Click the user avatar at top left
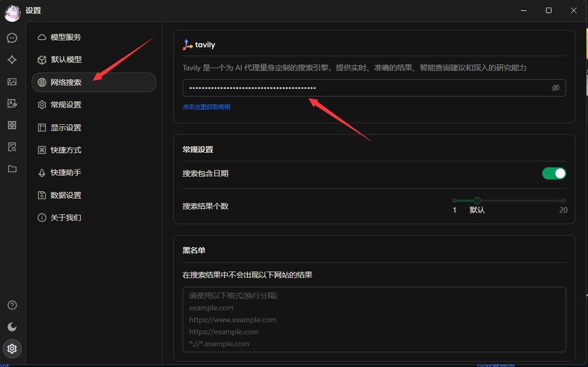 coord(12,13)
